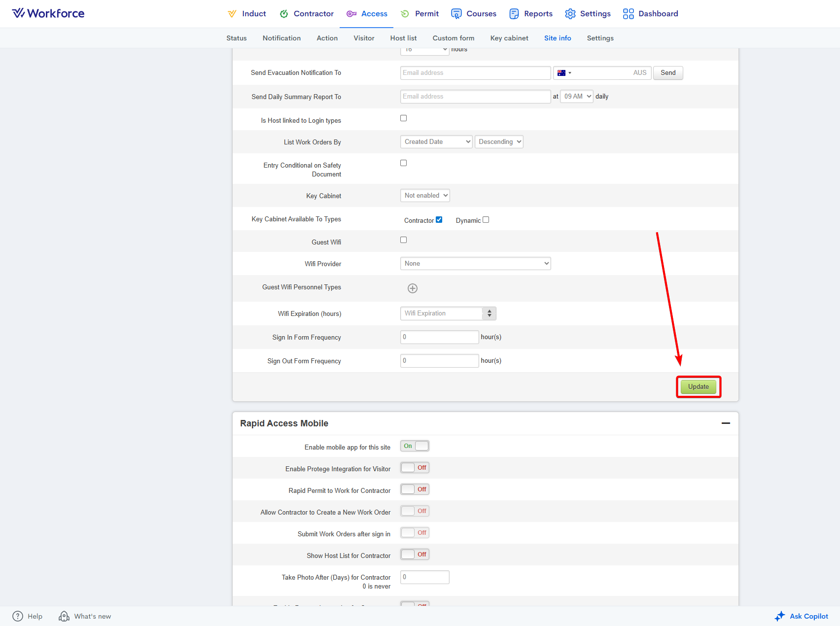Uncheck Contractor key cabinet type
The height and width of the screenshot is (626, 840).
point(439,220)
